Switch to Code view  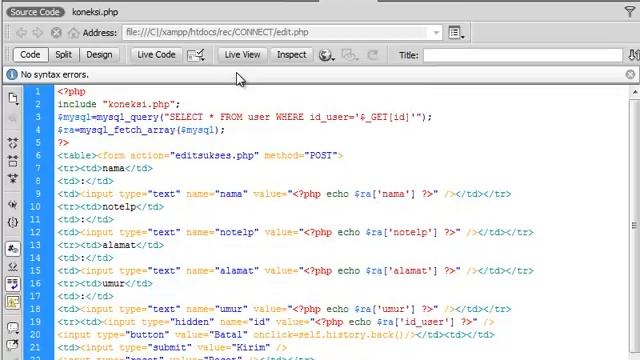(x=30, y=55)
